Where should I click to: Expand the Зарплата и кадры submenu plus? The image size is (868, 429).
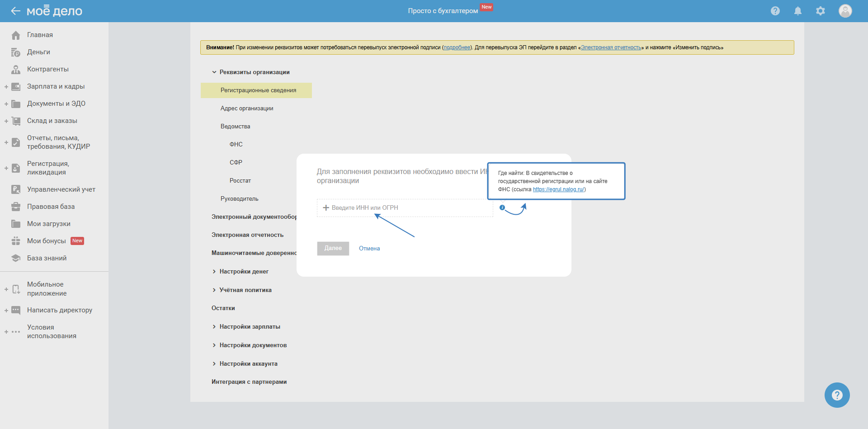click(x=6, y=87)
